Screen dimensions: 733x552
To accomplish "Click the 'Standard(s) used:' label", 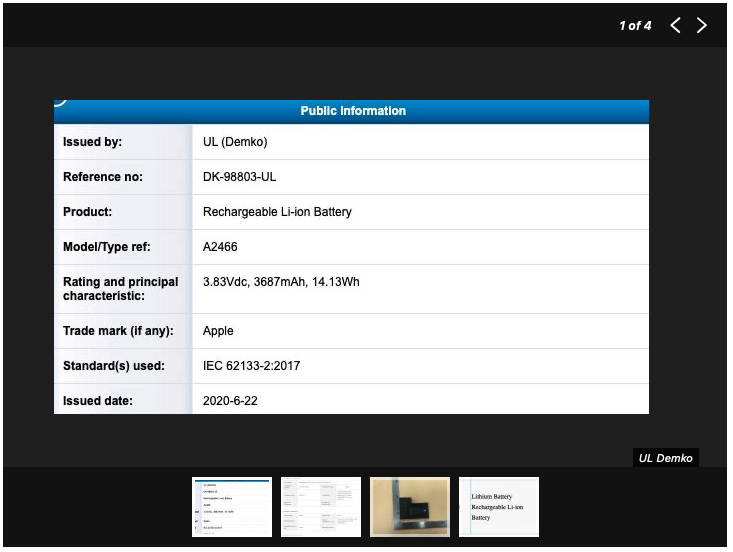I will (114, 366).
